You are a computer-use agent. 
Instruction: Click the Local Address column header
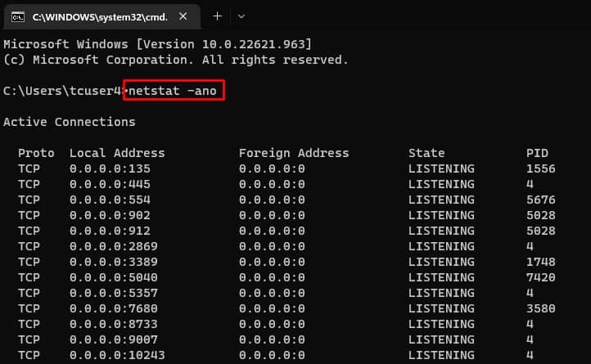tap(117, 153)
